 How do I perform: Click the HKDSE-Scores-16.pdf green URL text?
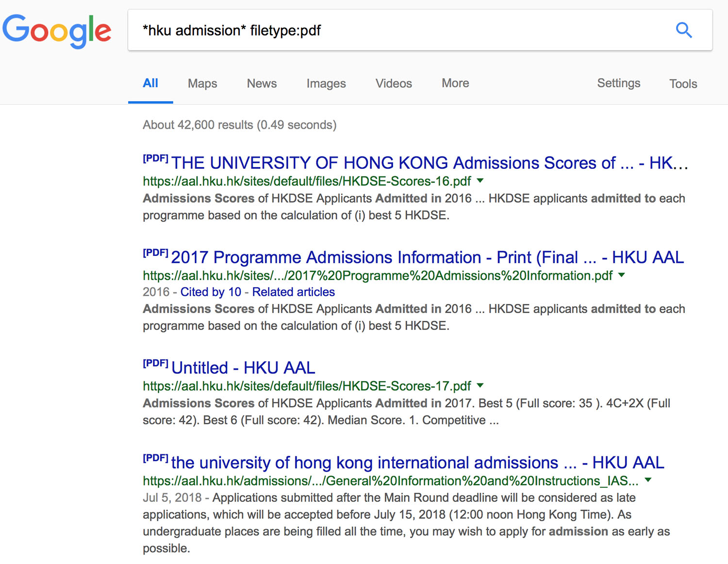pyautogui.click(x=307, y=181)
